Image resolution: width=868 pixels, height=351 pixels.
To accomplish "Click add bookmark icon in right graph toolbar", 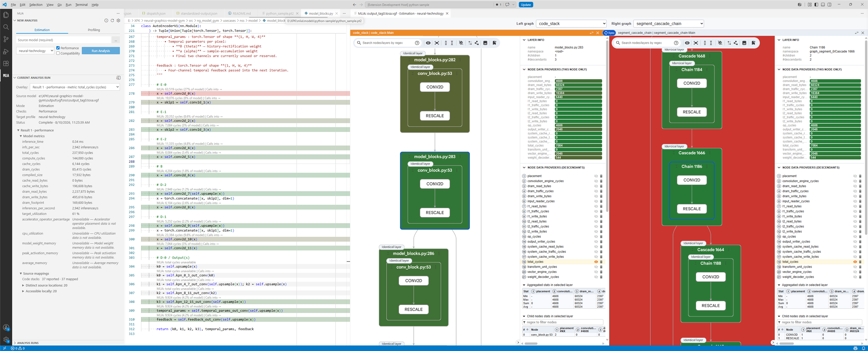I will [x=753, y=43].
